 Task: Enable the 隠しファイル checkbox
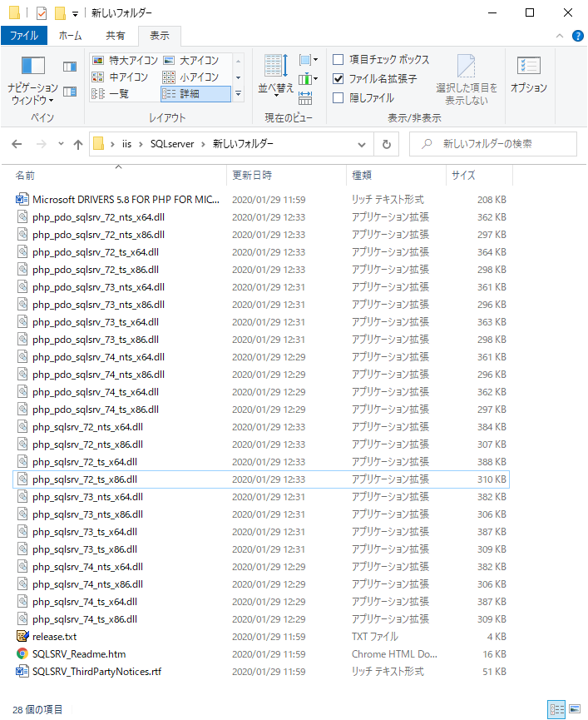[338, 98]
